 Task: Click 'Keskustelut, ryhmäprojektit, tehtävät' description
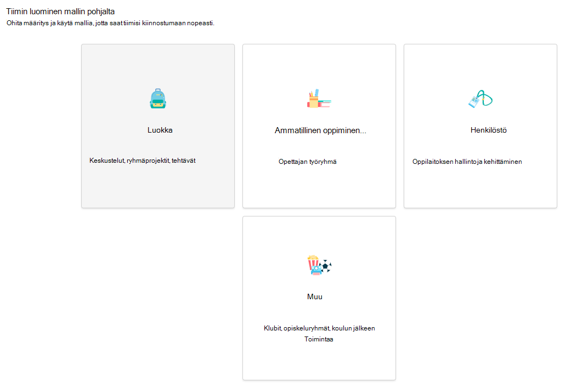[143, 161]
